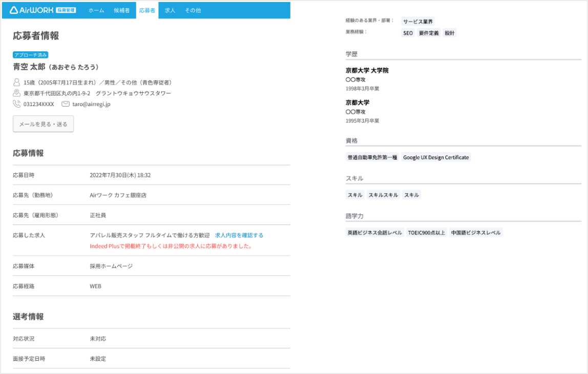Viewport: 588px width, 374px height.
Task: Open the 候補者 menu
Action: [x=121, y=11]
